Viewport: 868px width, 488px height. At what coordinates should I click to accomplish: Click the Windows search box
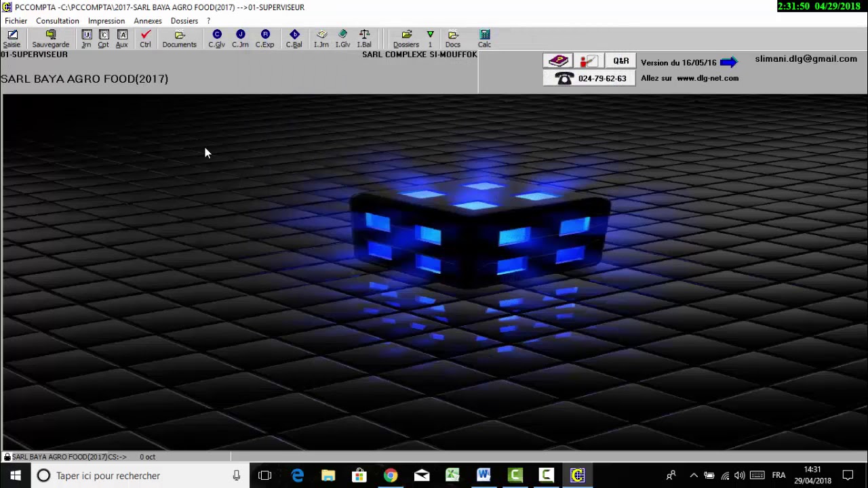click(x=140, y=476)
